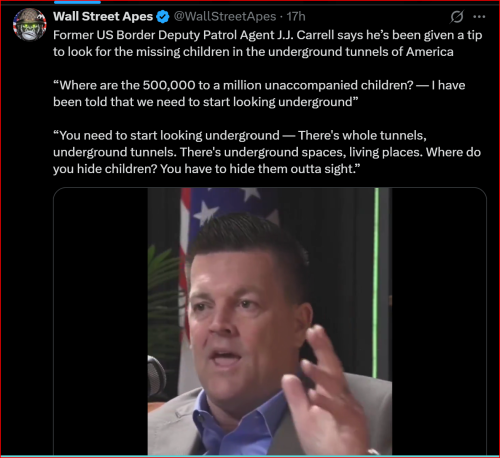Screen dimensions: 500x458
Task: Click the blue verified checkmark badge
Action: tap(163, 17)
